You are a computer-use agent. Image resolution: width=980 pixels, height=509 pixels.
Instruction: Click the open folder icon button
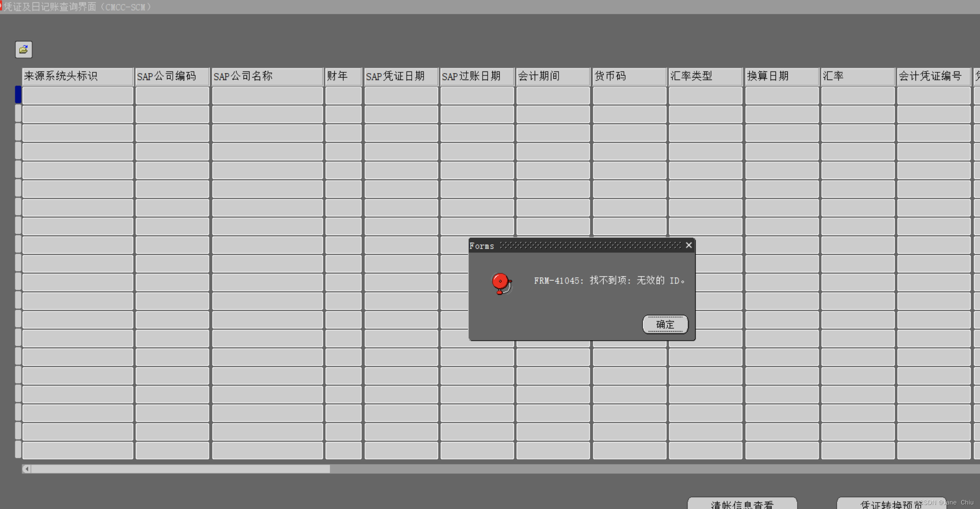pos(24,50)
